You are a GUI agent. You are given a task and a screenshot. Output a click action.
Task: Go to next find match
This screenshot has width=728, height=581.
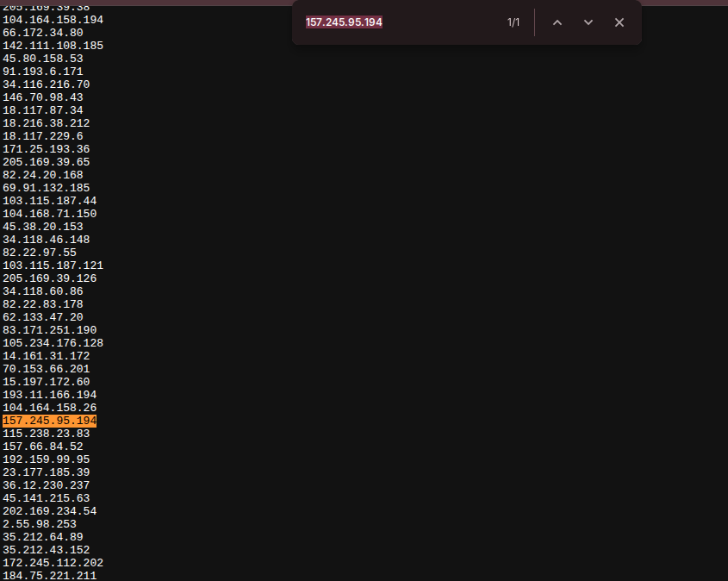tap(588, 22)
